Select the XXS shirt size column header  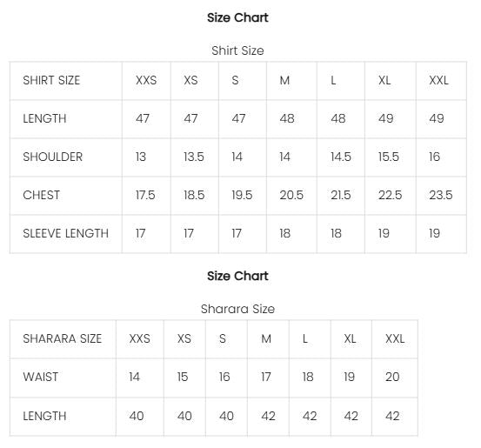pos(146,80)
